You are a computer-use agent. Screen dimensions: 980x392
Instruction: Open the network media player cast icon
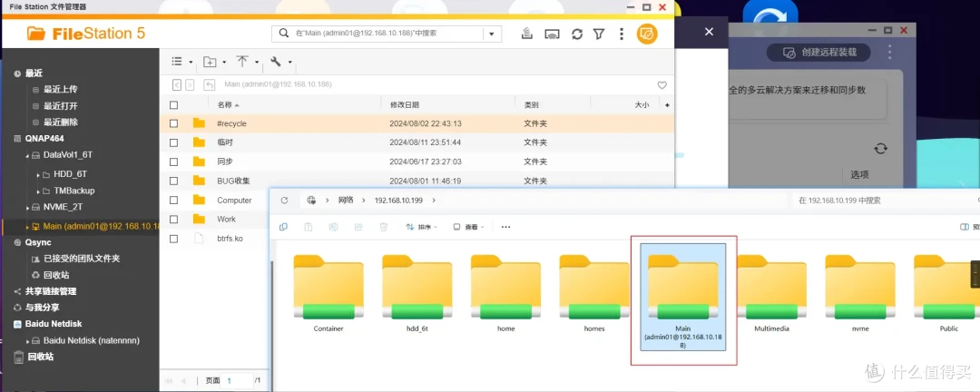[552, 34]
